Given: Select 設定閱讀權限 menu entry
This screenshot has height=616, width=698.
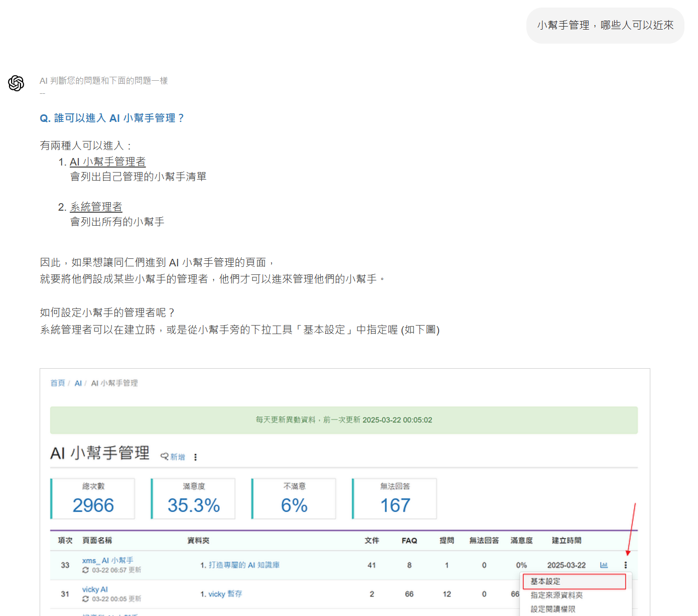Looking at the screenshot, I should coord(553,609).
